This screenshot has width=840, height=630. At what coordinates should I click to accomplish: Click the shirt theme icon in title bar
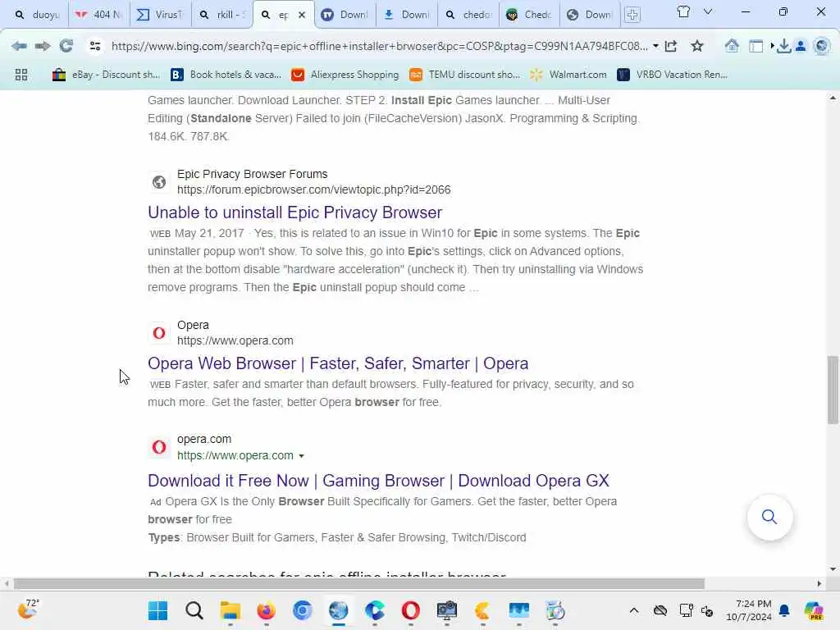(x=683, y=11)
